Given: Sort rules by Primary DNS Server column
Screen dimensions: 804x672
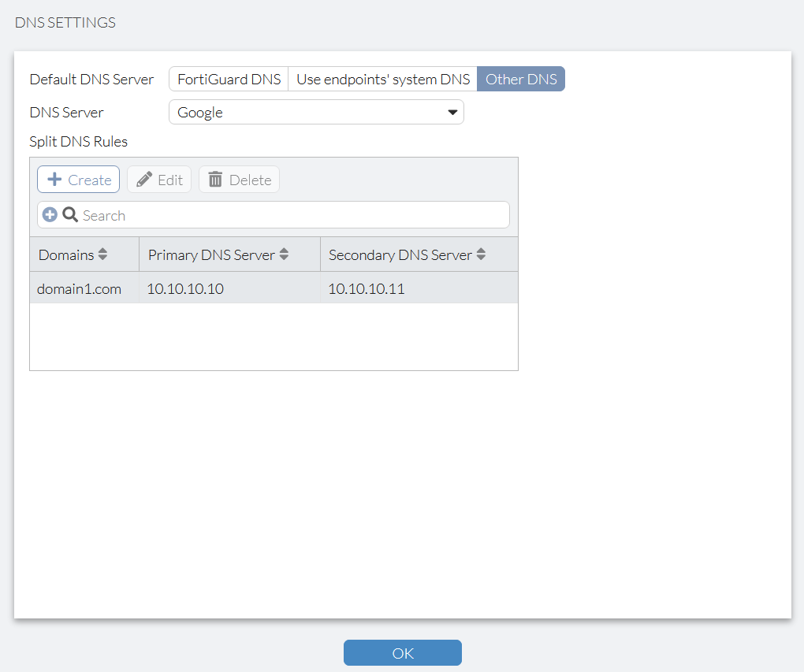Looking at the screenshot, I should coord(284,254).
